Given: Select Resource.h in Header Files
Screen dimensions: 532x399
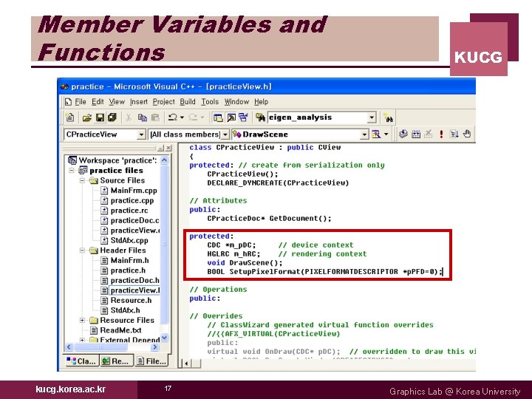Looking at the screenshot, I should click(131, 301).
